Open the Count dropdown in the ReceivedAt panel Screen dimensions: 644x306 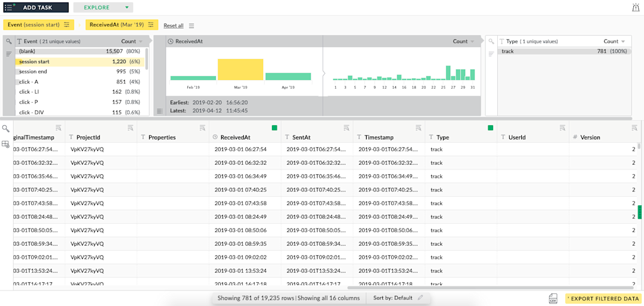(x=464, y=41)
